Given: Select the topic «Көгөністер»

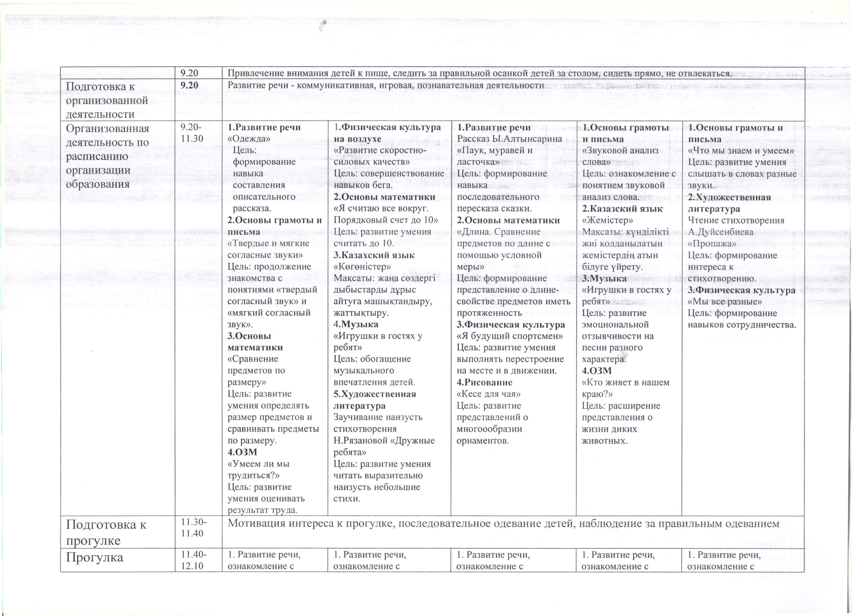Looking at the screenshot, I should click(x=362, y=267).
